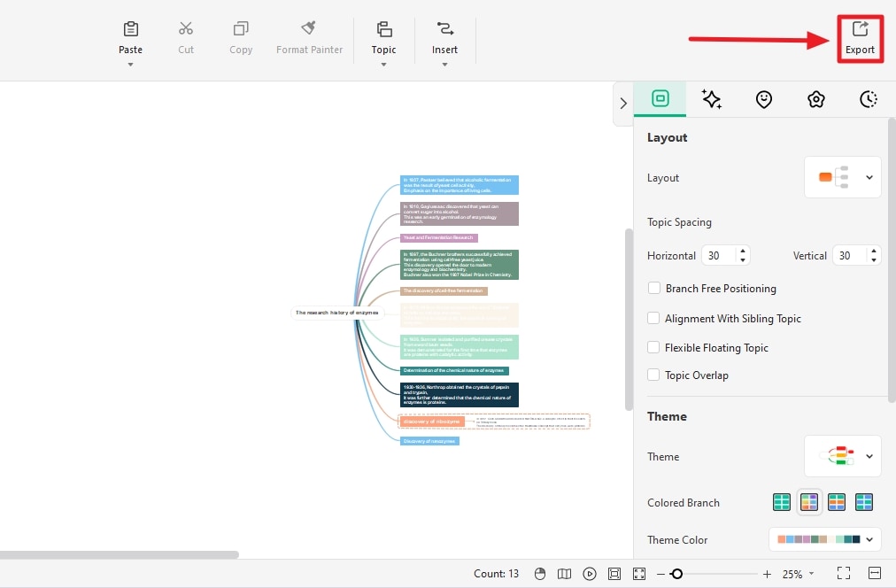Open the Theme Color palette dropdown

pyautogui.click(x=824, y=539)
